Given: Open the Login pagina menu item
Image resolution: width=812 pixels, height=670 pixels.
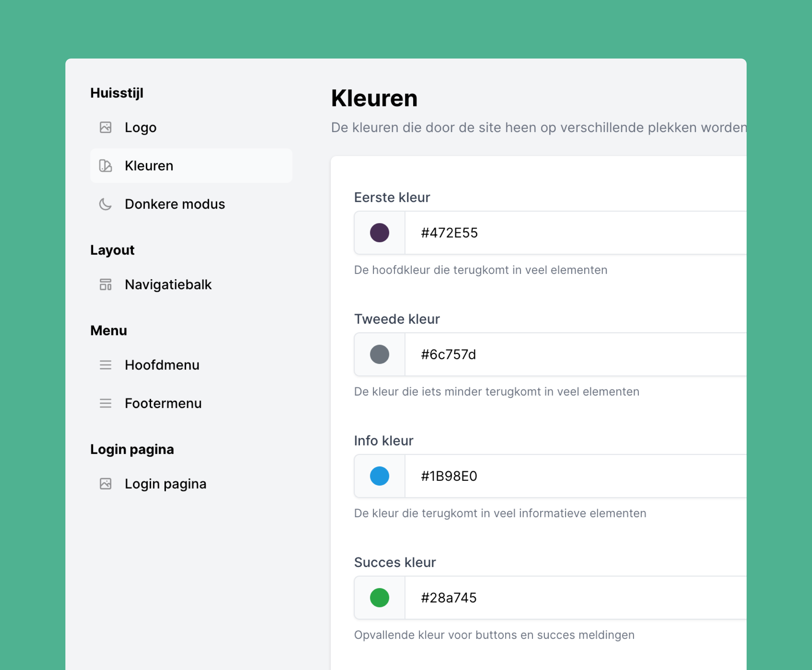Looking at the screenshot, I should click(165, 484).
